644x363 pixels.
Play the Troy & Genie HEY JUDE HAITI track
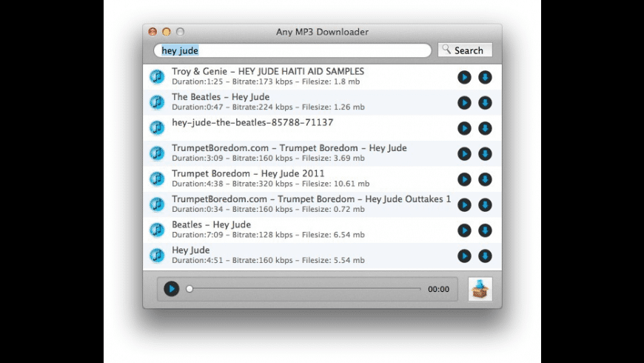click(x=464, y=77)
